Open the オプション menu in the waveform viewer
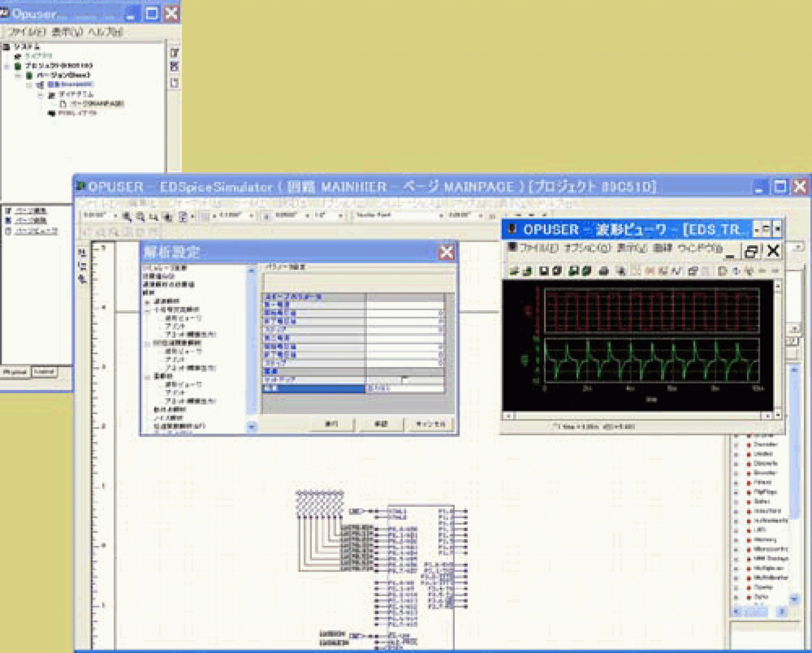 (x=587, y=248)
